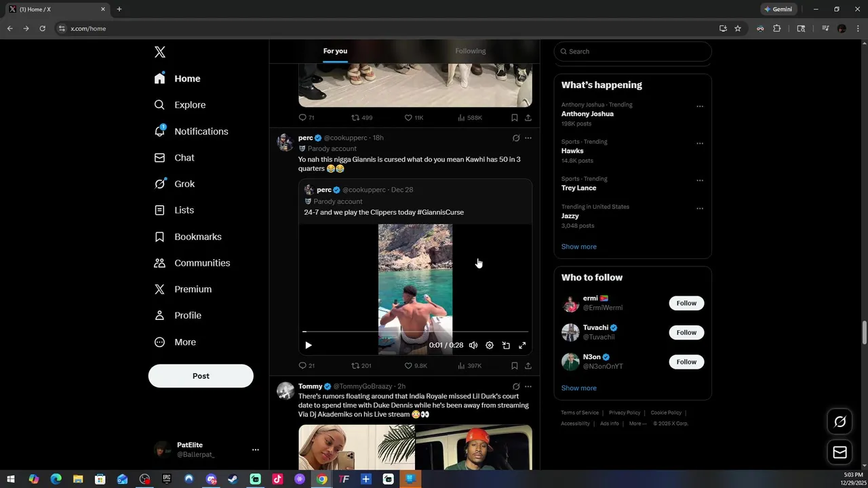
Task: Play the embedded video
Action: click(x=309, y=346)
